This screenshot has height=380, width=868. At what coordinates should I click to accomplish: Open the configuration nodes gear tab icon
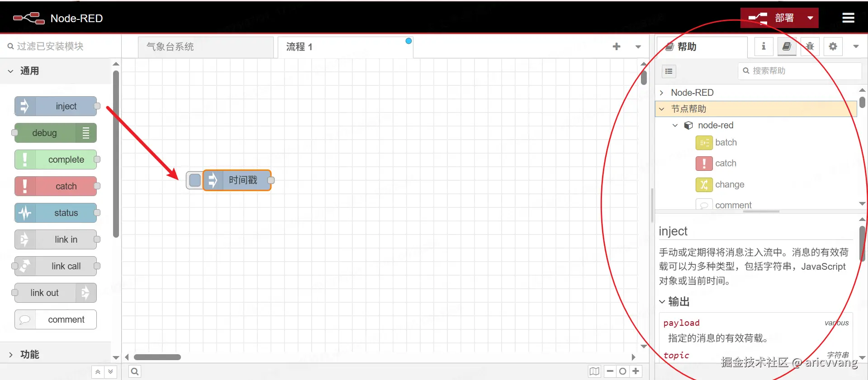pyautogui.click(x=833, y=47)
